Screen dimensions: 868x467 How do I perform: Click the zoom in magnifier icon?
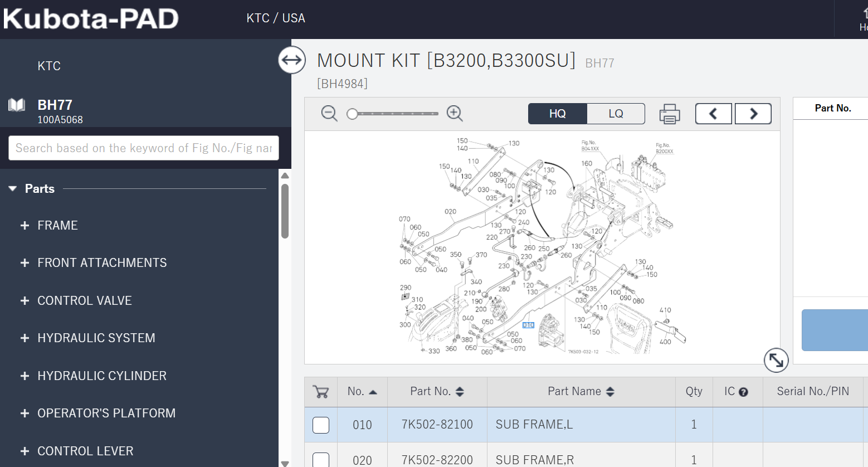pos(455,114)
